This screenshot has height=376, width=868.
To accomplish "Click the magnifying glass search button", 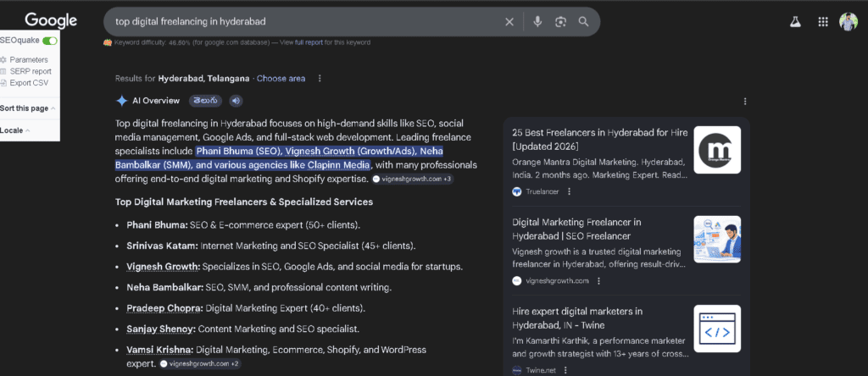I will [583, 21].
